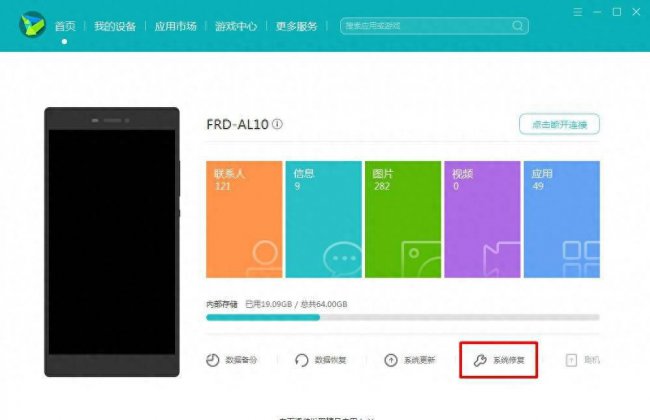
Task: Click the phone screen preview
Action: tap(112, 242)
